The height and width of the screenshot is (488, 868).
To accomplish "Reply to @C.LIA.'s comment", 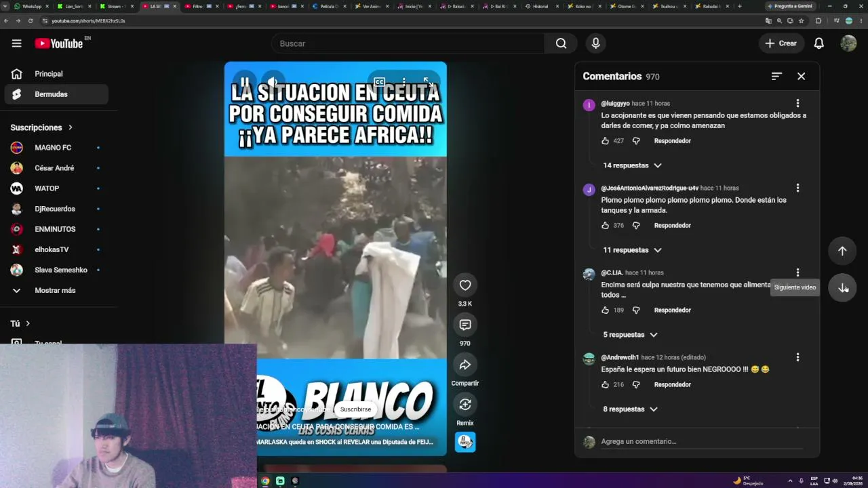I will [x=672, y=310].
